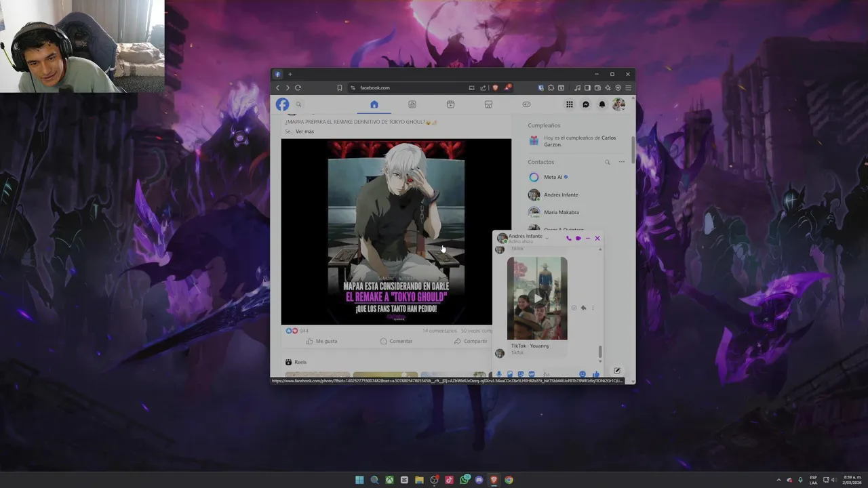Open the Gaming tab
This screenshot has width=868, height=488.
(526, 104)
